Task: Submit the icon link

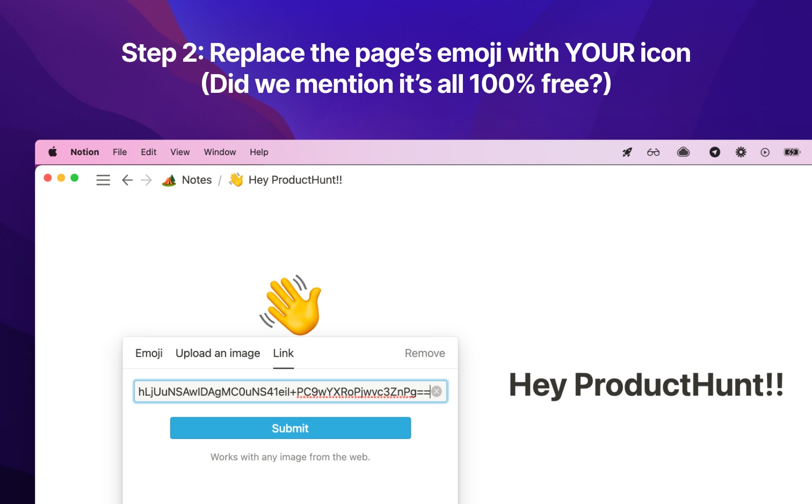Action: click(x=291, y=428)
